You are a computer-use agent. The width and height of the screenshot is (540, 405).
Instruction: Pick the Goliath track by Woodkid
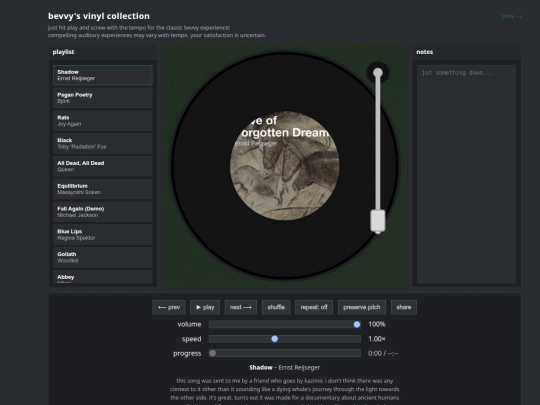click(x=103, y=257)
